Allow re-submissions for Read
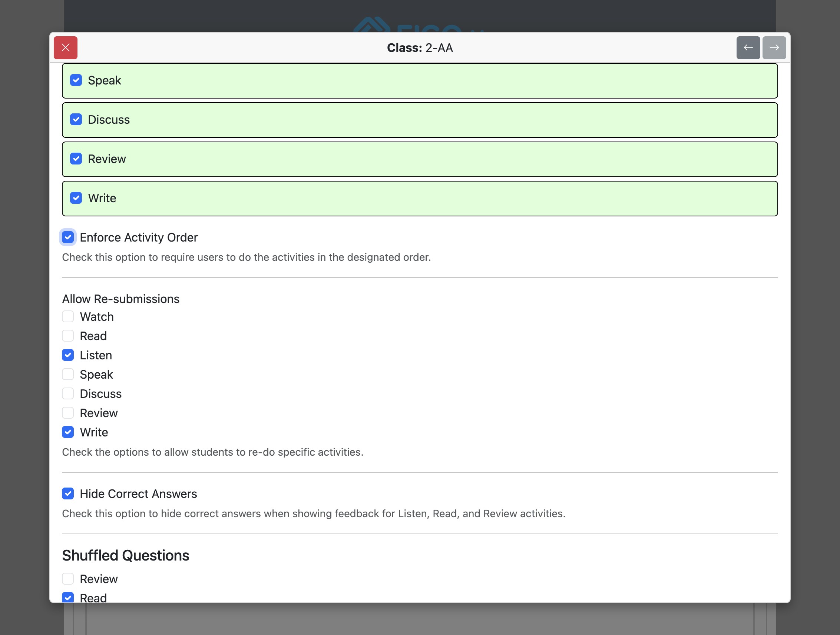The image size is (840, 635). click(x=68, y=336)
